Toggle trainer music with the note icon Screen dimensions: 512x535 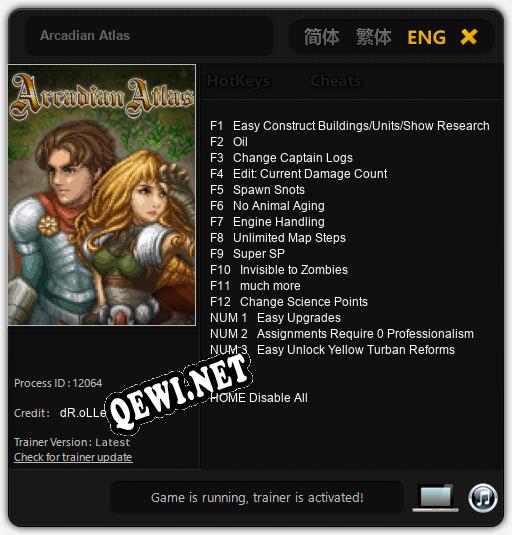click(x=482, y=498)
